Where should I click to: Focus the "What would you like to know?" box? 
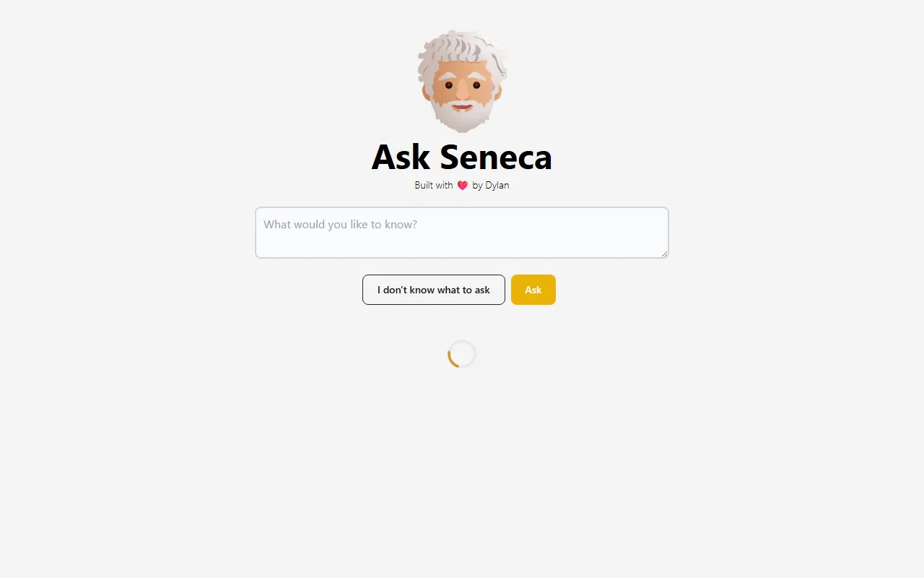point(462,233)
